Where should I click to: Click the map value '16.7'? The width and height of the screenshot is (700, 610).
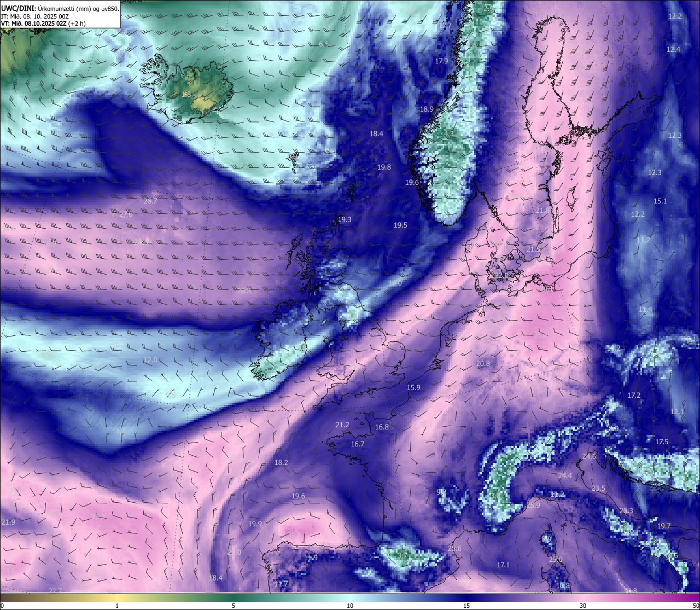point(358,444)
